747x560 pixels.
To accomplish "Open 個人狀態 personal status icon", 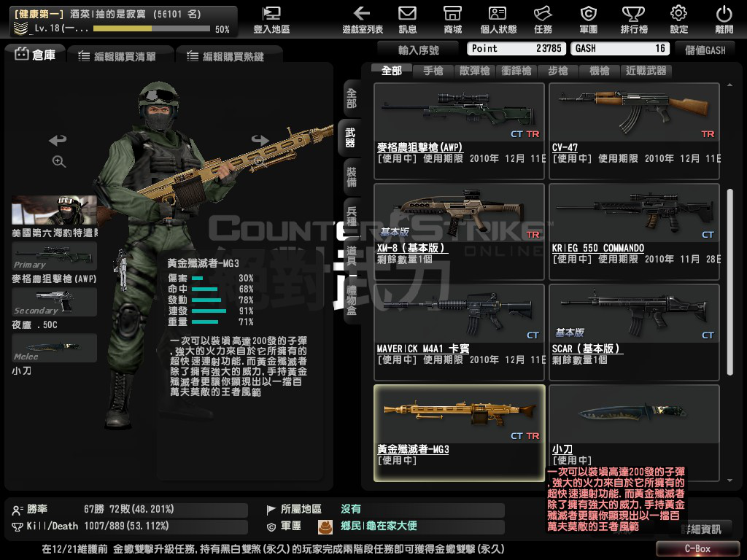I will click(498, 20).
